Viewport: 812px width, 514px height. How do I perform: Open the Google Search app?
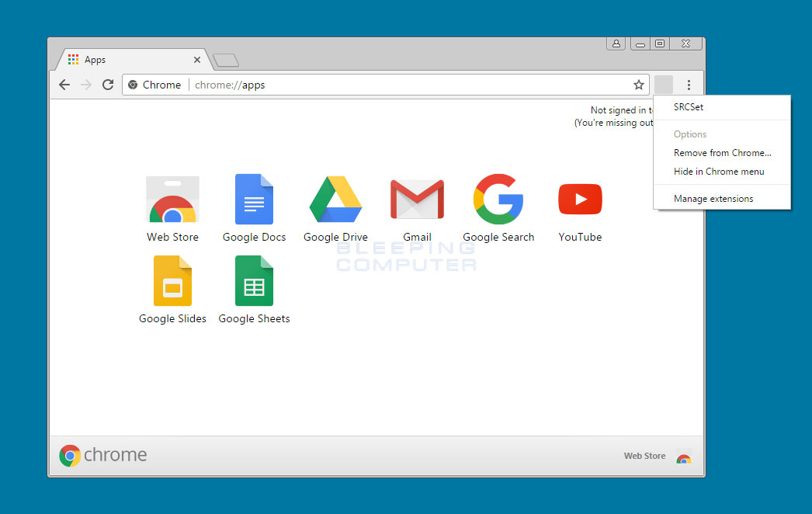click(x=498, y=200)
